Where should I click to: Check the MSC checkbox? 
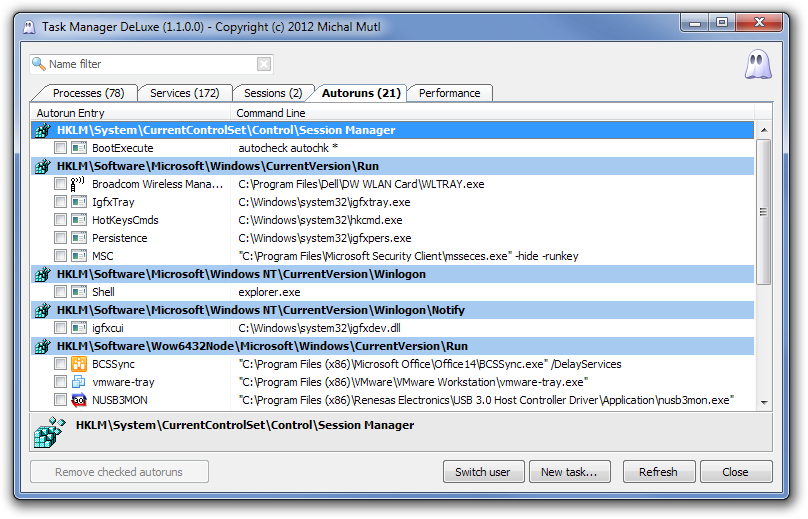(x=60, y=256)
